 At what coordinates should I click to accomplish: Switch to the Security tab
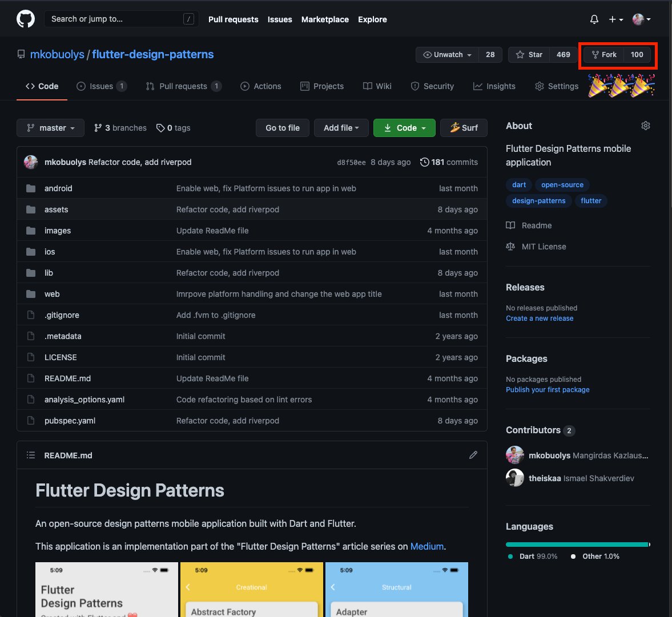[432, 86]
